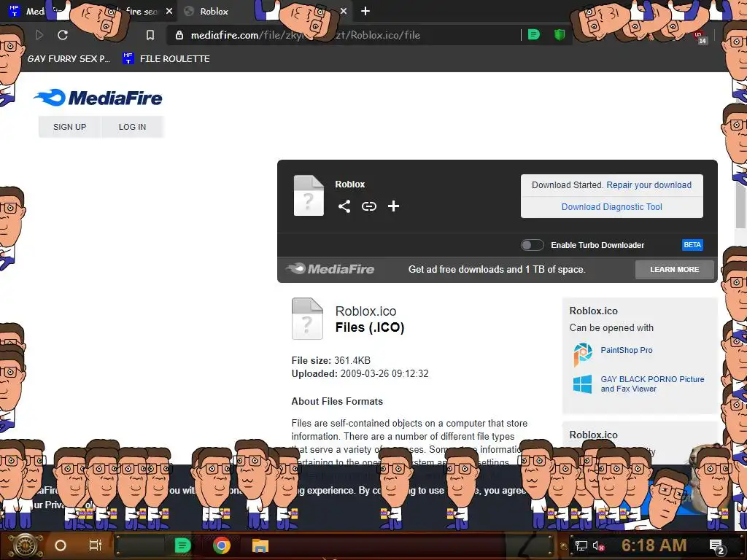Go to the MediaFire home logo

click(98, 98)
